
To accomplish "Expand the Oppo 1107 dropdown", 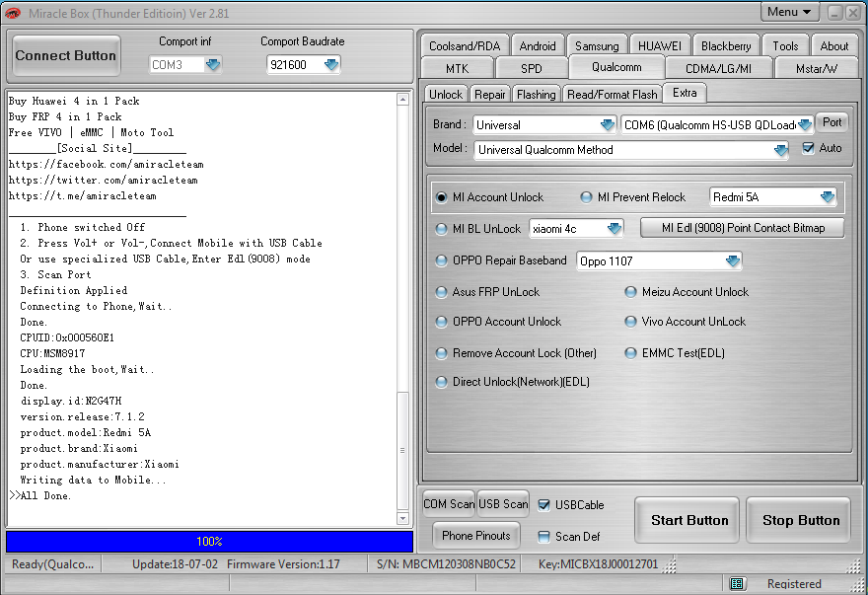I will [x=733, y=260].
